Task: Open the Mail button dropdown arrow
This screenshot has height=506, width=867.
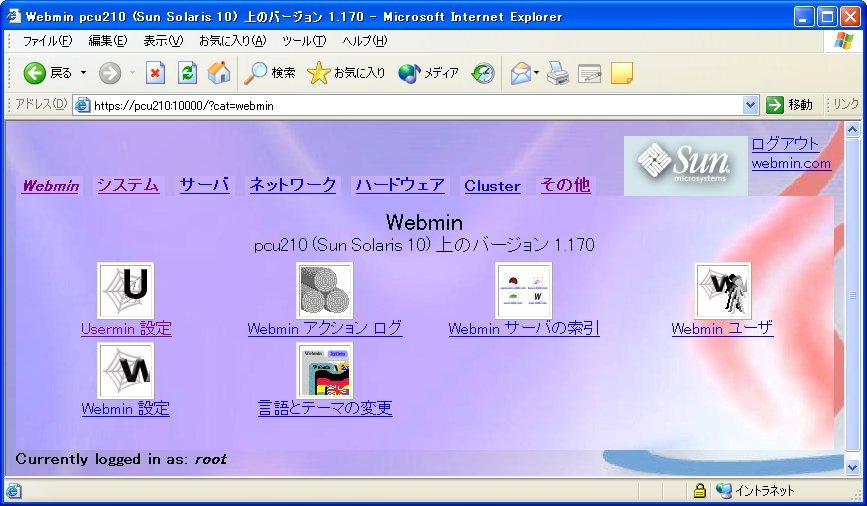Action: tap(536, 73)
